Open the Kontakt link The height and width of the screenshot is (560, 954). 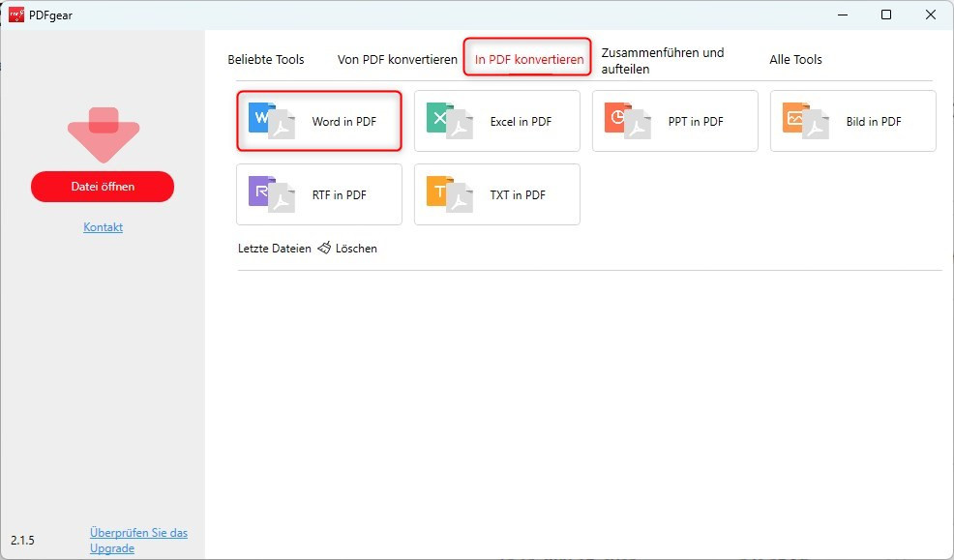coord(103,226)
